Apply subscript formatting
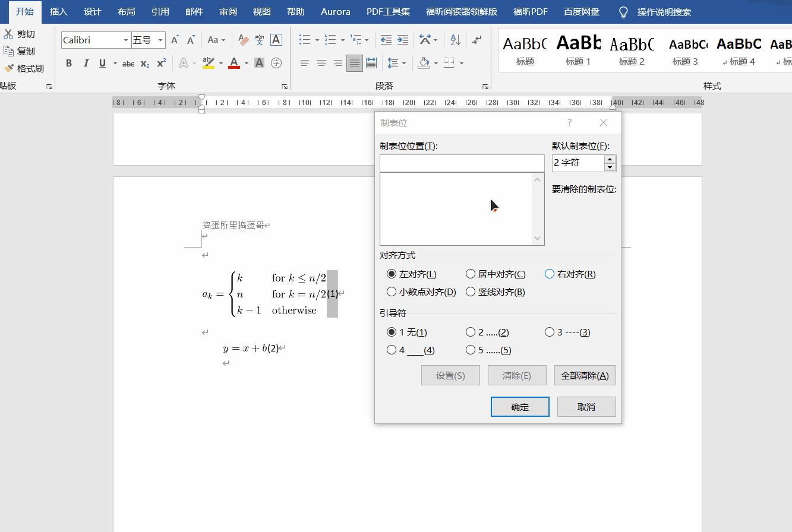The image size is (792, 532). [145, 63]
